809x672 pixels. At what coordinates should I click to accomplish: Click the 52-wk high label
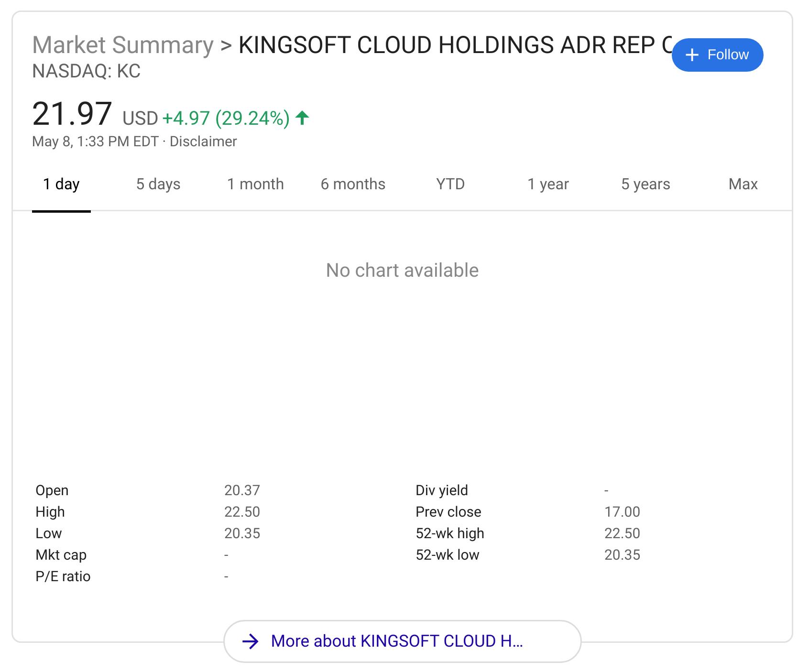point(450,533)
